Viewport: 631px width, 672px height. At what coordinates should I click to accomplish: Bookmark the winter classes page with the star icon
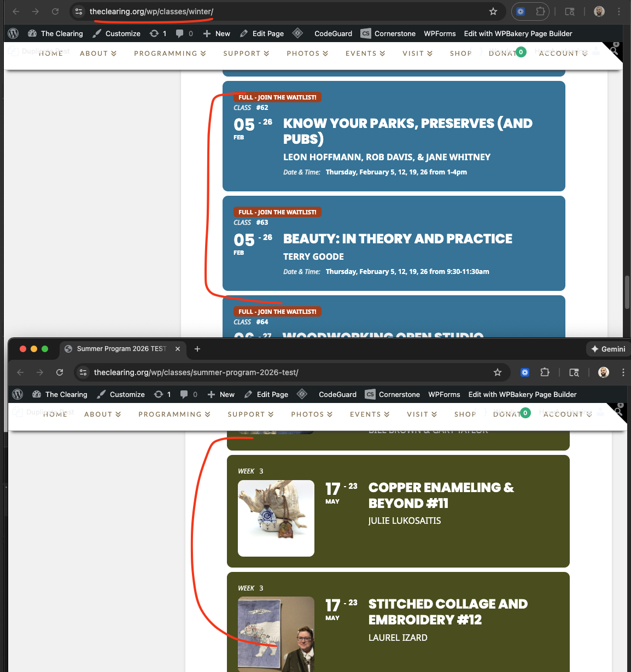(493, 11)
